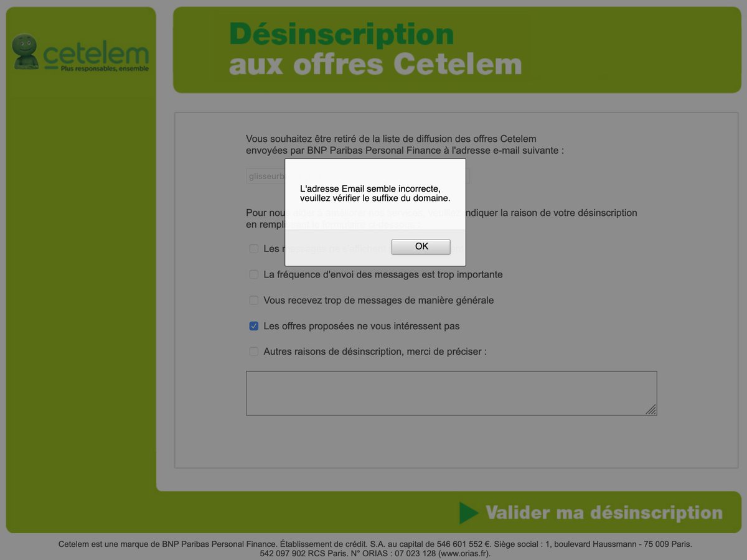Select 'Autres raisons de désinscription' checkbox

(254, 352)
